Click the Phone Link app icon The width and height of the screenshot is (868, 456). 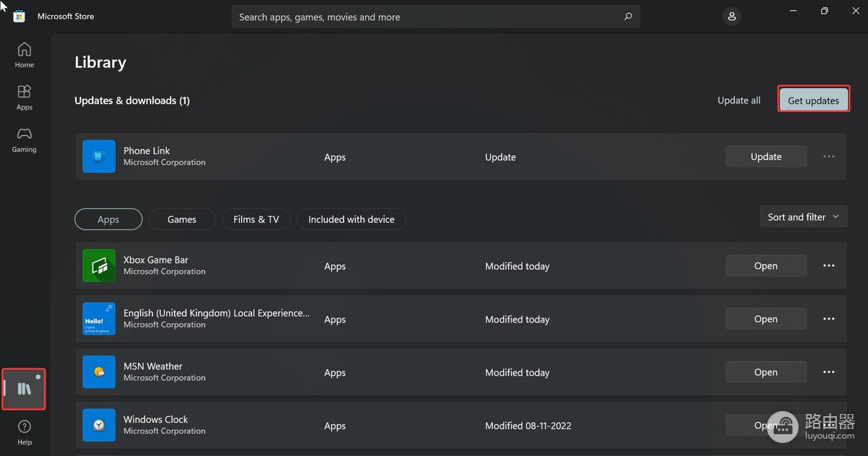(99, 156)
